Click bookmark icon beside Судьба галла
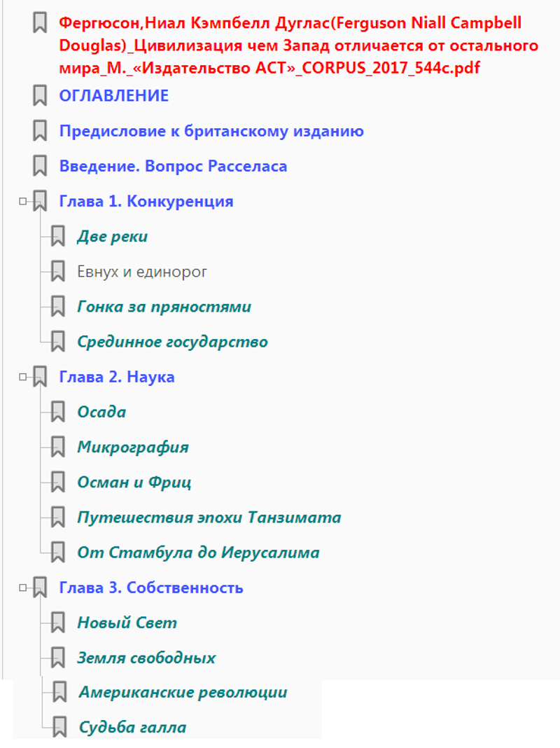The image size is (560, 748). tap(60, 726)
